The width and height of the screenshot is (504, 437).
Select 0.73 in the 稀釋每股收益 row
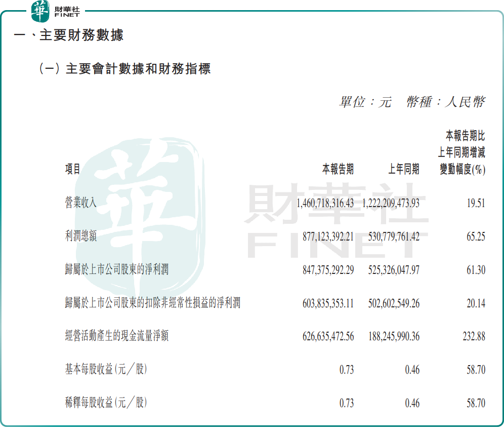pos(347,403)
